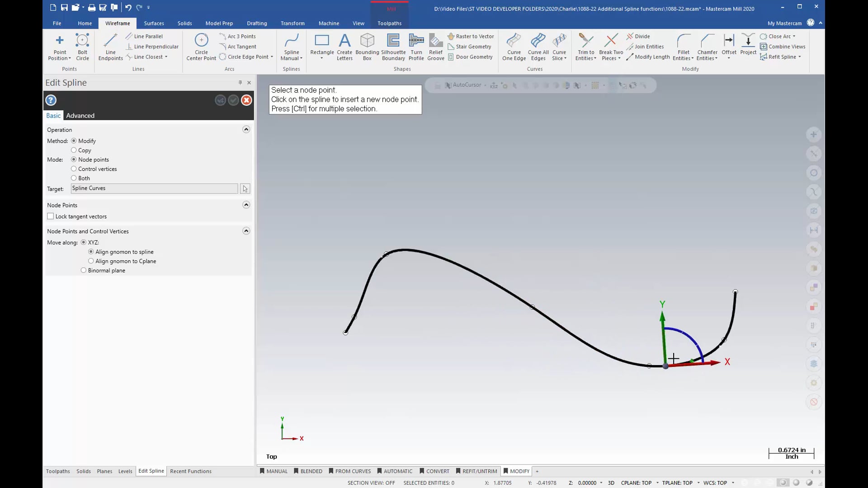Open Silhouette Boundary tool

[393, 47]
